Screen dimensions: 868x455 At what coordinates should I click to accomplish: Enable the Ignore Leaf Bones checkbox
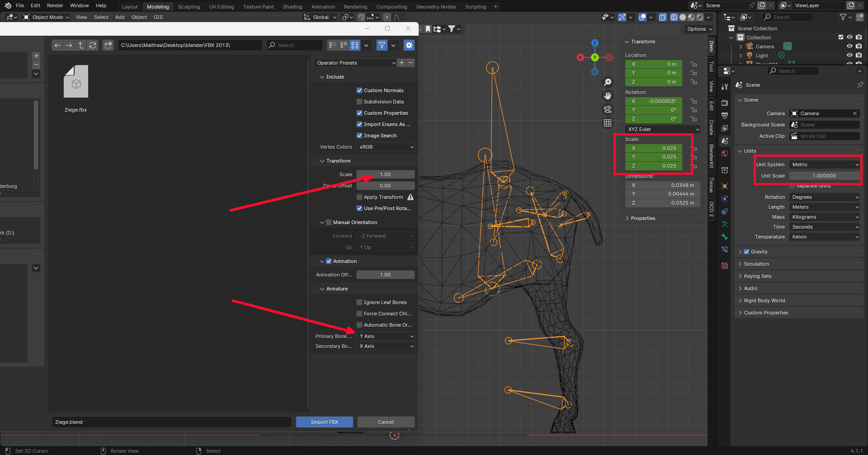click(x=359, y=302)
